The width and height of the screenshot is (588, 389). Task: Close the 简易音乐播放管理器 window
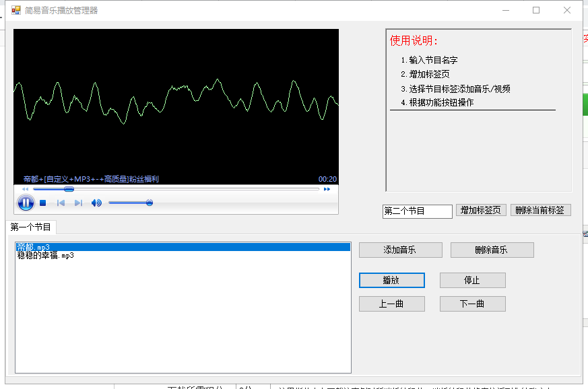tap(567, 10)
